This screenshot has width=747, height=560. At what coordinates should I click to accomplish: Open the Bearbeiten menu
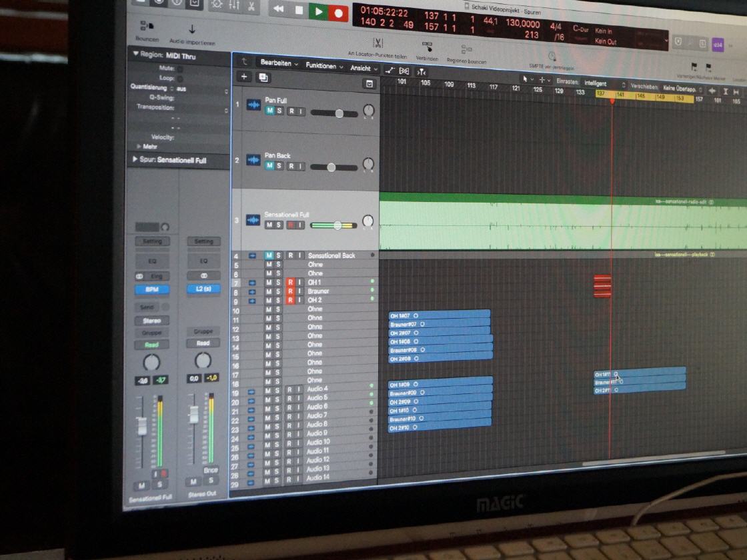click(x=279, y=63)
